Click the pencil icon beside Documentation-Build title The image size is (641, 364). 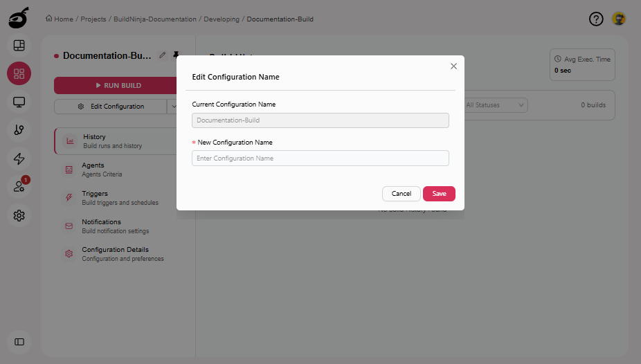pos(162,55)
